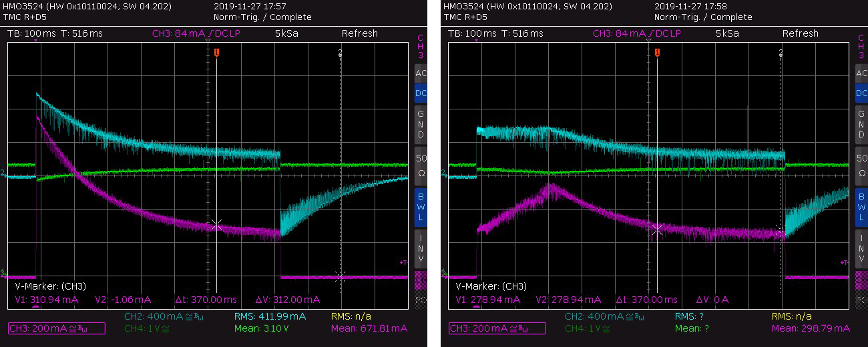Image resolution: width=868 pixels, height=347 pixels.
Task: Click the trigger position arrow in left scope
Action: [35, 41]
